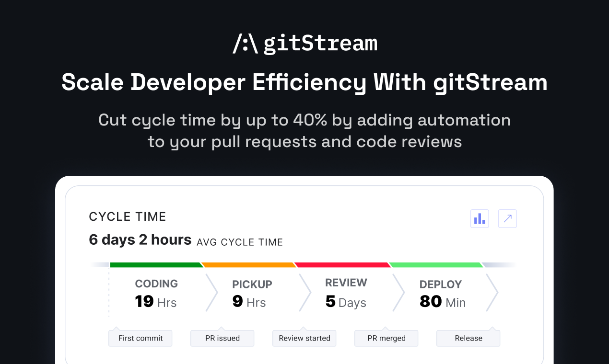609x364 pixels.
Task: Click the 9 Hrs pickup value
Action: [249, 302]
